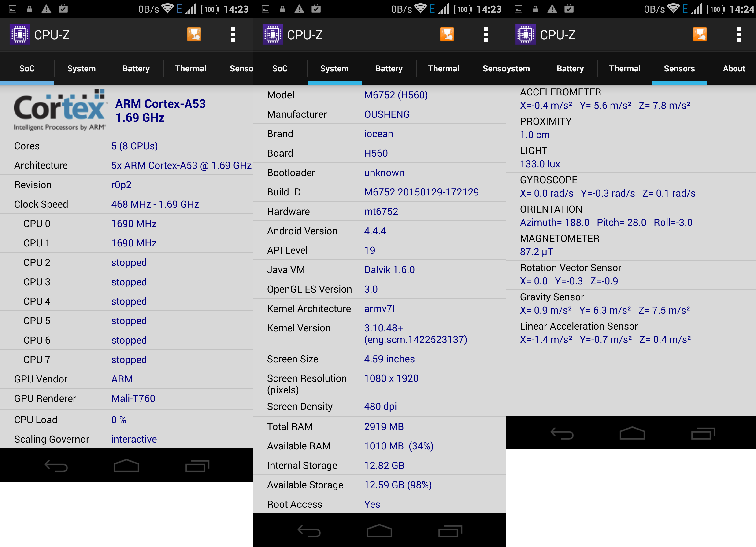Tap the CPU-Z app icon in right screenshot

click(x=526, y=34)
